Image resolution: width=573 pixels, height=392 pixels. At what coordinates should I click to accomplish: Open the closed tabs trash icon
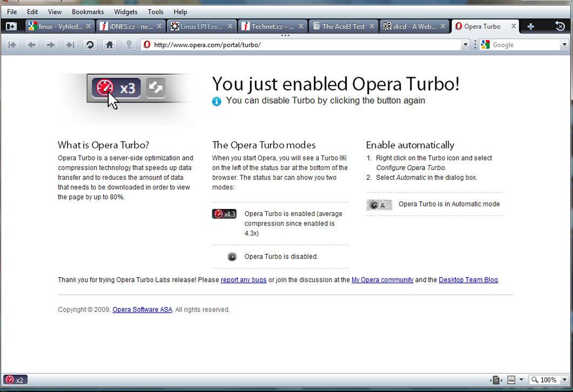click(560, 26)
